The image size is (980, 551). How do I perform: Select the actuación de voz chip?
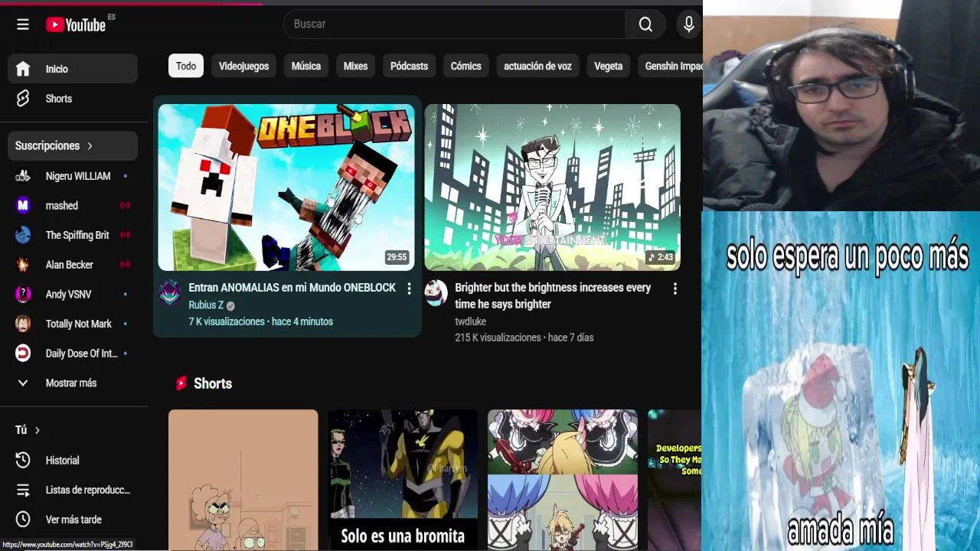(537, 66)
